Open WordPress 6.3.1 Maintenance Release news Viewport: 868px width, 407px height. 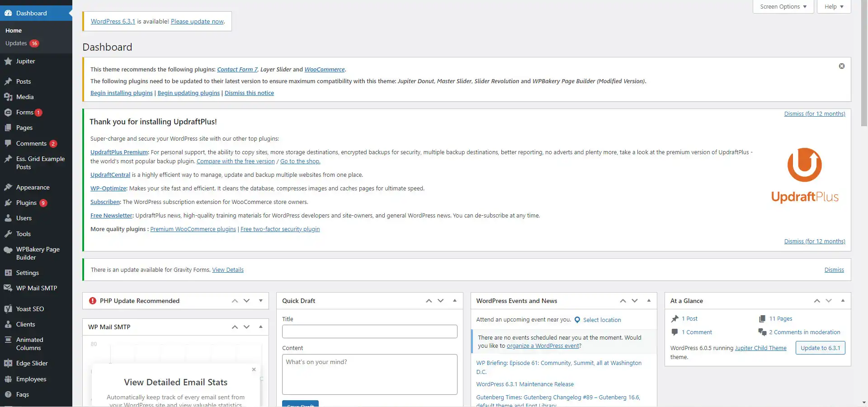coord(525,384)
